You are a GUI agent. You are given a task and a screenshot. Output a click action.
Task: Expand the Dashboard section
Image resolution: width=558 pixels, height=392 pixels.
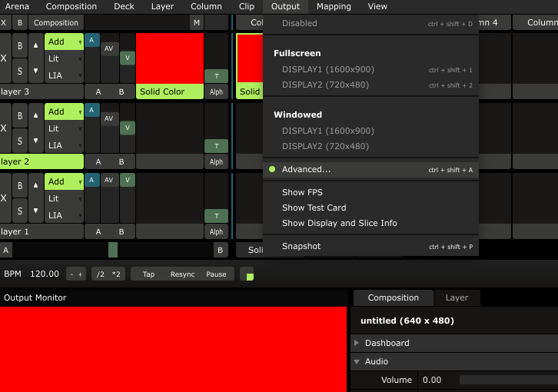387,343
